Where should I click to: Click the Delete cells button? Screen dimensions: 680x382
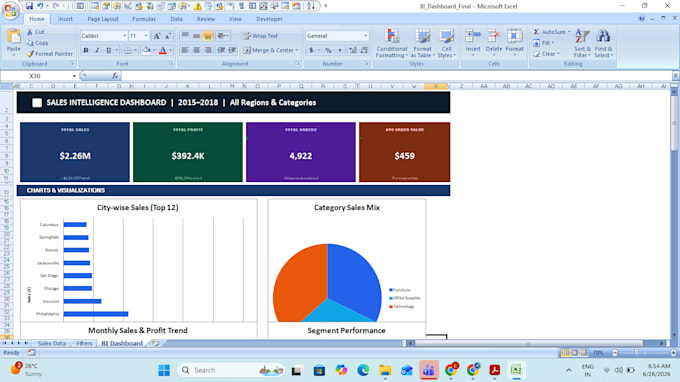point(494,42)
